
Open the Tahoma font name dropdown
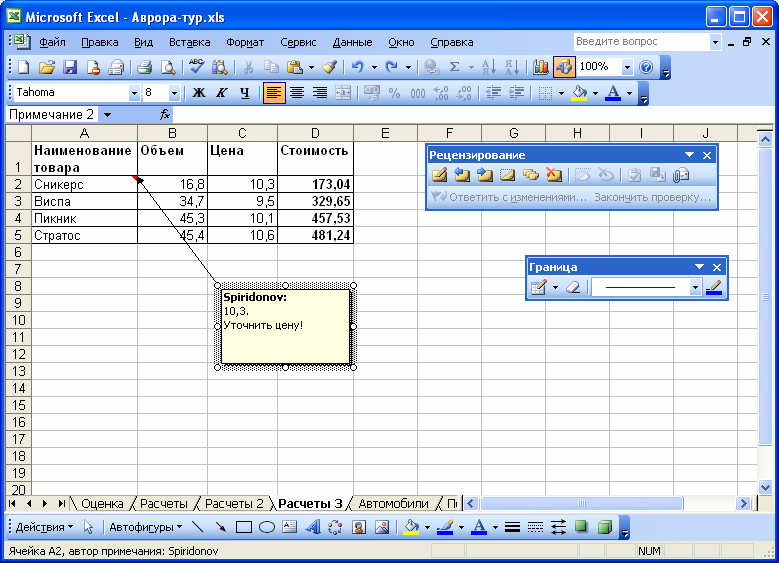(x=134, y=93)
